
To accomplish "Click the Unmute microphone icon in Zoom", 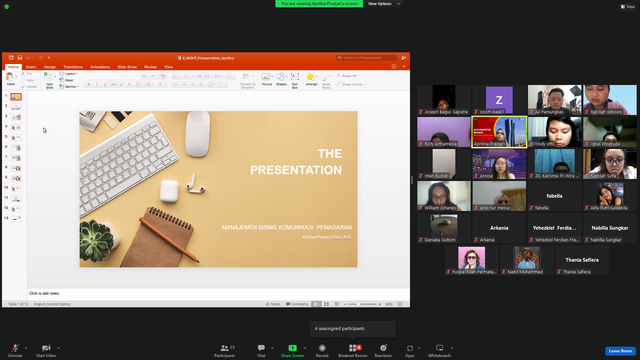I will (15, 348).
